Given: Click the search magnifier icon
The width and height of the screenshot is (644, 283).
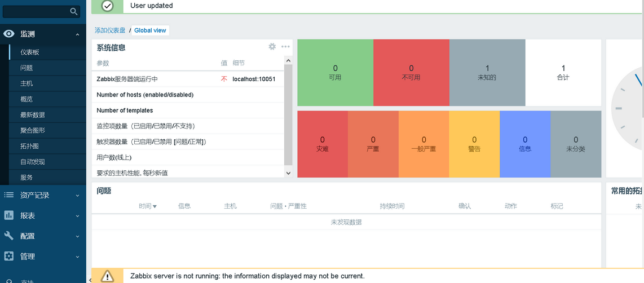Looking at the screenshot, I should [74, 11].
